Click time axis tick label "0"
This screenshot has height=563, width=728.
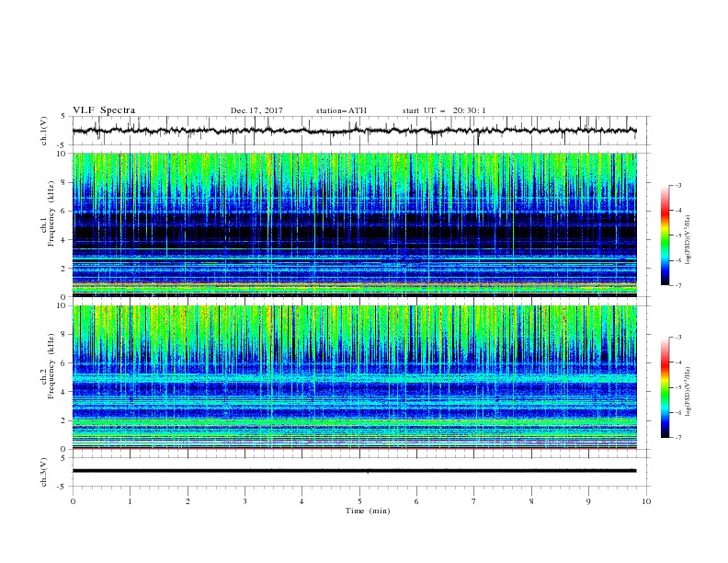[73, 501]
